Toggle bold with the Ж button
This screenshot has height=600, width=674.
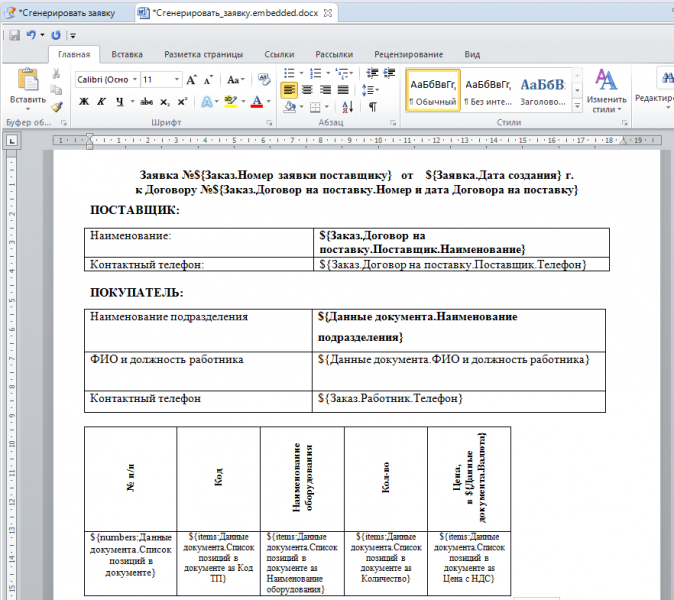click(x=84, y=102)
